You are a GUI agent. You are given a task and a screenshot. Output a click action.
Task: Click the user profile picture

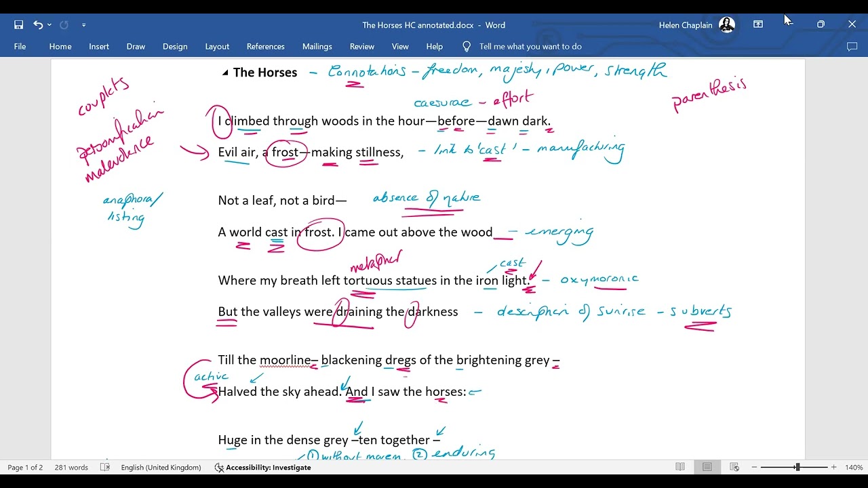(727, 25)
